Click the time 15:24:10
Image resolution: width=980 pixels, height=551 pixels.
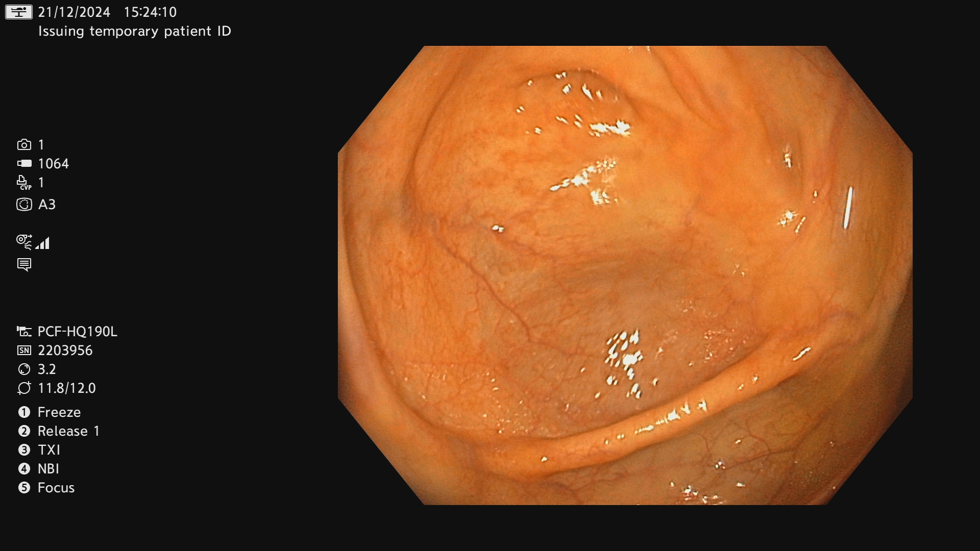click(x=150, y=12)
